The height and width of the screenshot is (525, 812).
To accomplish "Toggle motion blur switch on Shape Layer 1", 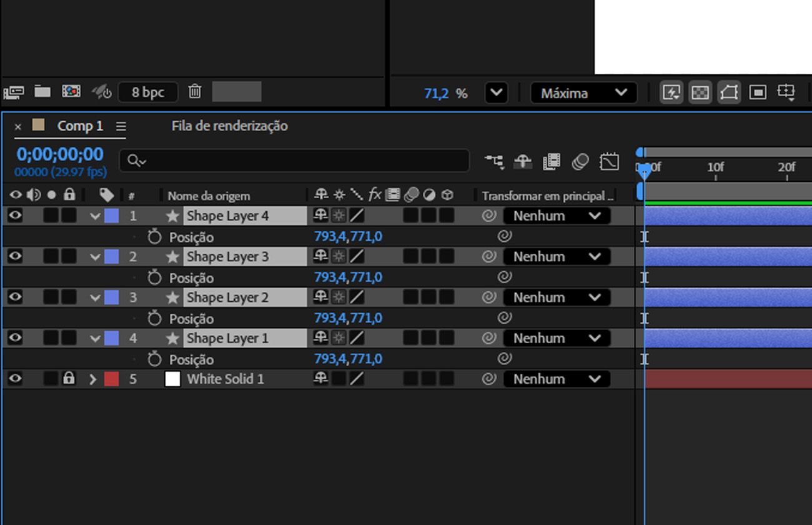I will pyautogui.click(x=410, y=338).
